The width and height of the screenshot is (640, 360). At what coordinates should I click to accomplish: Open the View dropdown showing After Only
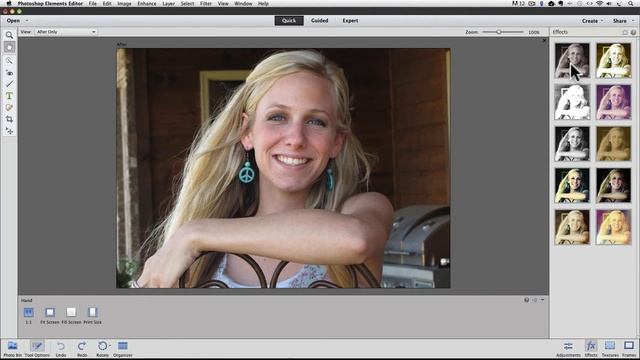point(66,32)
